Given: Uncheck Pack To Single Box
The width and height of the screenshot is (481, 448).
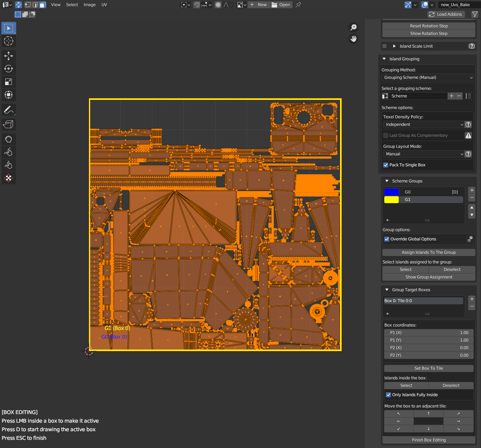Looking at the screenshot, I should [x=386, y=165].
